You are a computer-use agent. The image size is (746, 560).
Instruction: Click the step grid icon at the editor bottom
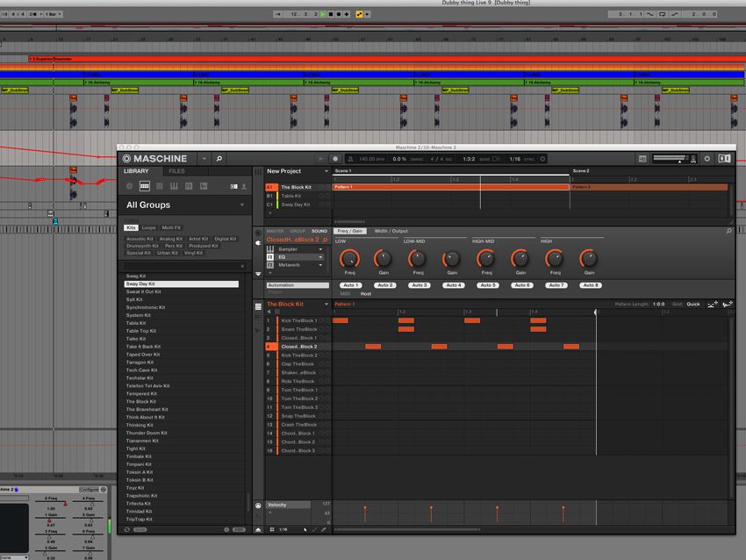[x=272, y=529]
